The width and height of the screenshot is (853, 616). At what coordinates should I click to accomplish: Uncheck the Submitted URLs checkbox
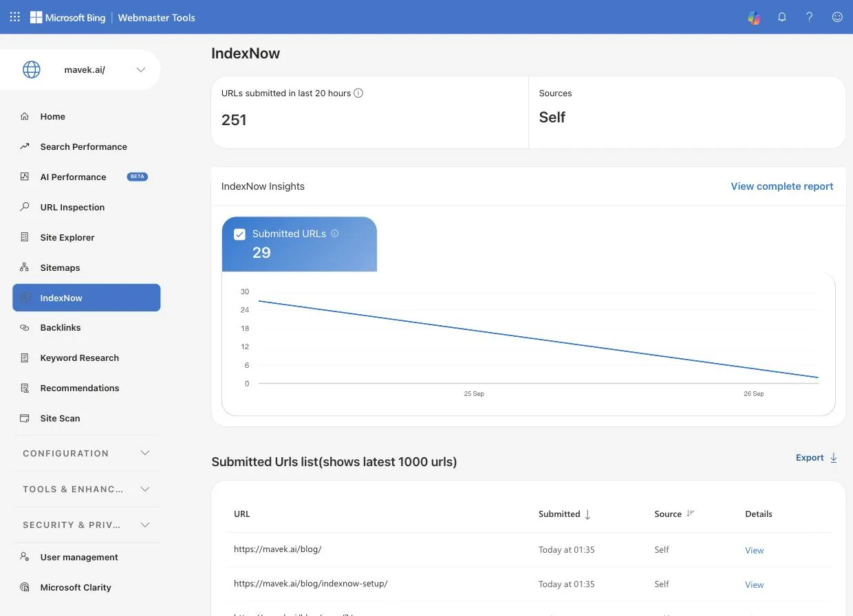click(x=239, y=234)
